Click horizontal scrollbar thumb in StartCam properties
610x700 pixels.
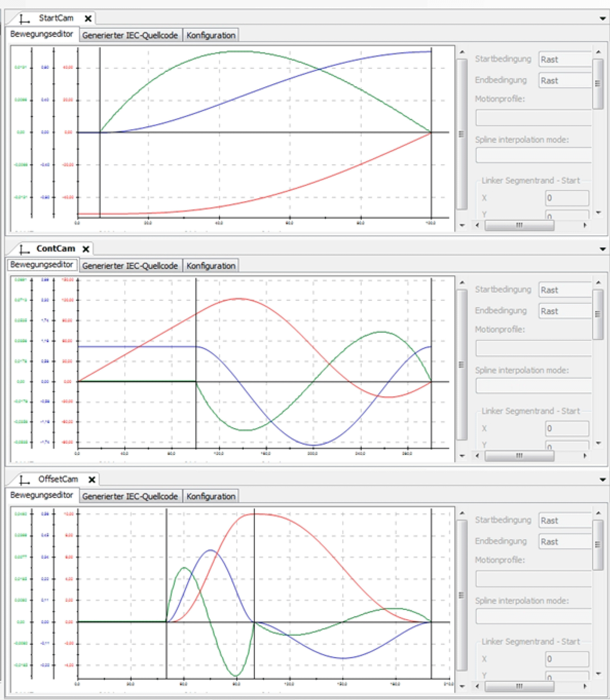coord(519,225)
